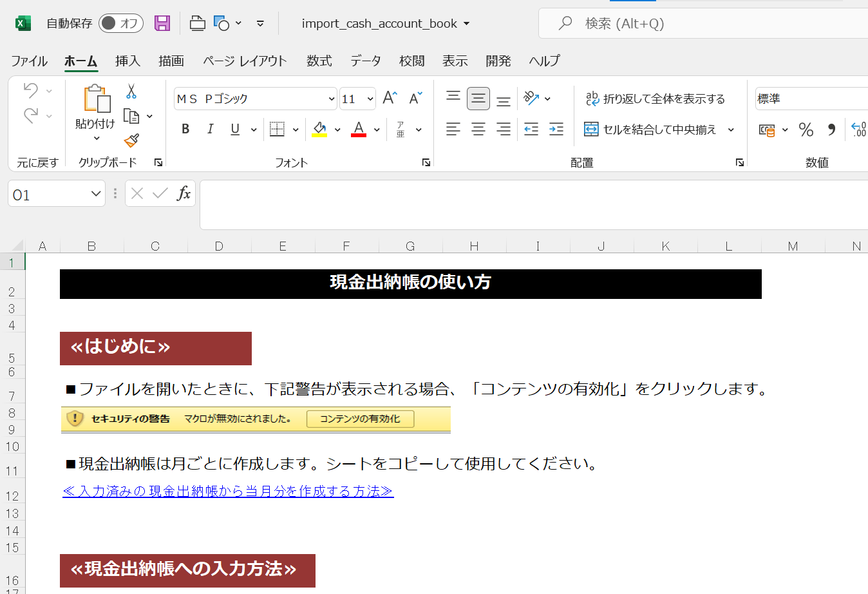This screenshot has width=868, height=594.
Task: Increase font size with the larger A icon
Action: tap(390, 98)
